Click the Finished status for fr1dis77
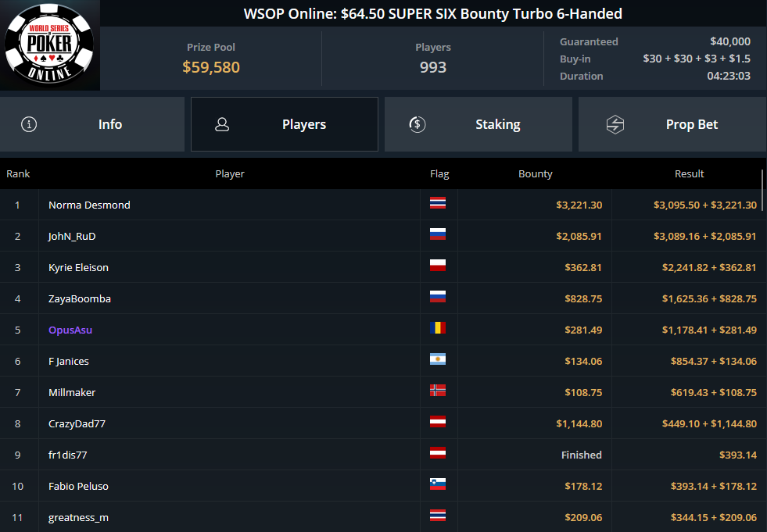767x532 pixels. [582, 455]
